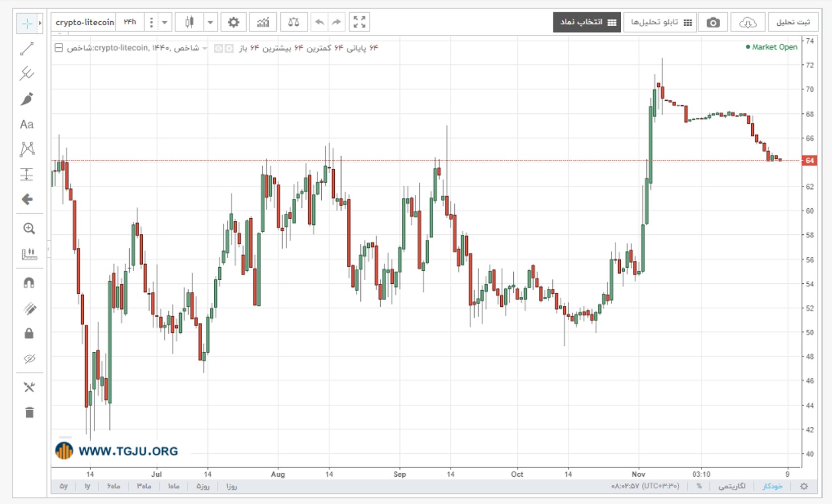The image size is (832, 504).
Task: Select the price range measurement tool
Action: pos(27,174)
